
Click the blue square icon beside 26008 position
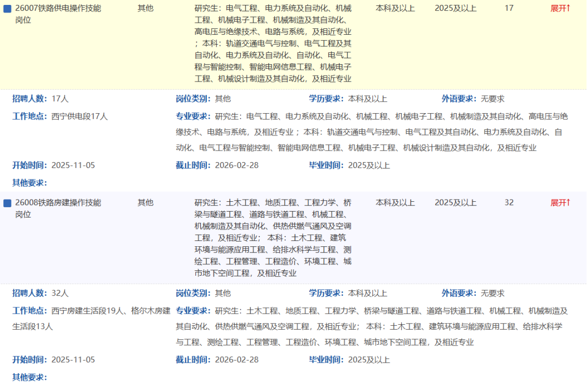[x=8, y=203]
